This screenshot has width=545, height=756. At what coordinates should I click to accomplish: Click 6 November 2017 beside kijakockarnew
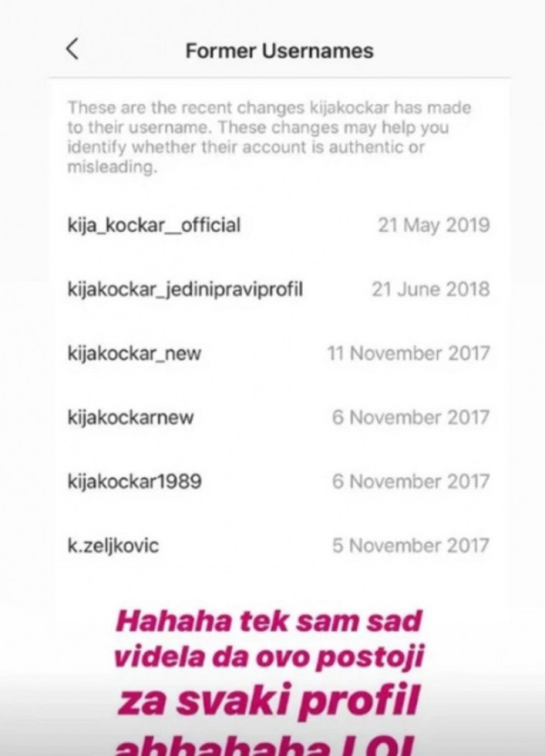[411, 418]
